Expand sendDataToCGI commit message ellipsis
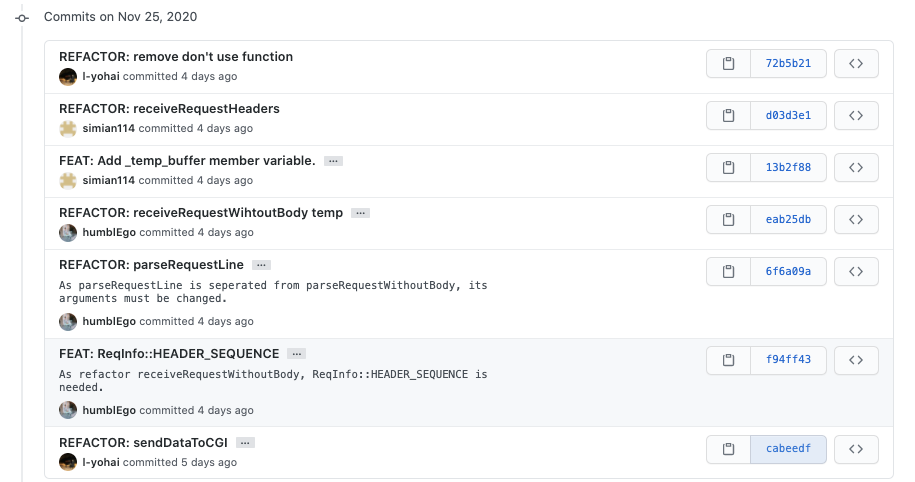Viewport: 915px width, 482px height. [x=246, y=443]
